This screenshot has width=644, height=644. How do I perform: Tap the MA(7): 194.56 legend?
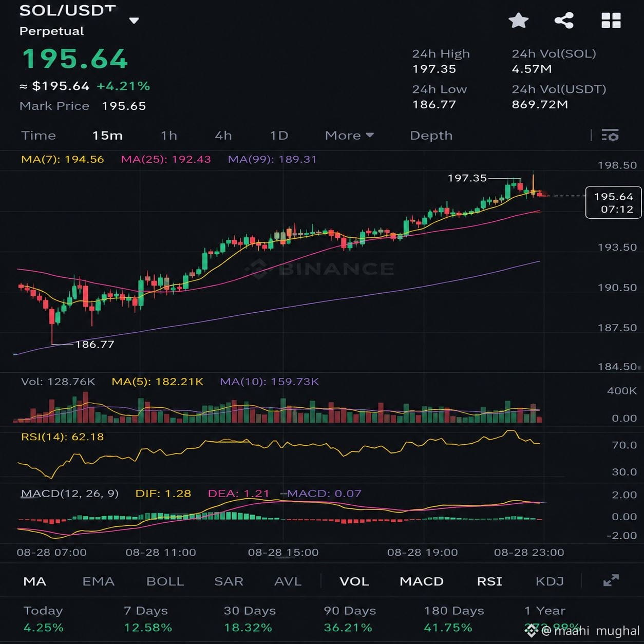pos(63,159)
